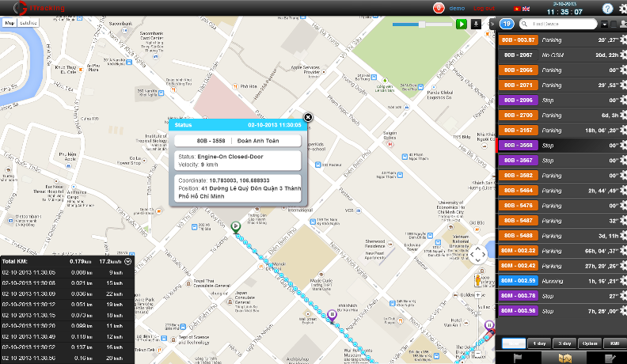
Task: Open settings gear for 80B - 2066
Action: 623,70
